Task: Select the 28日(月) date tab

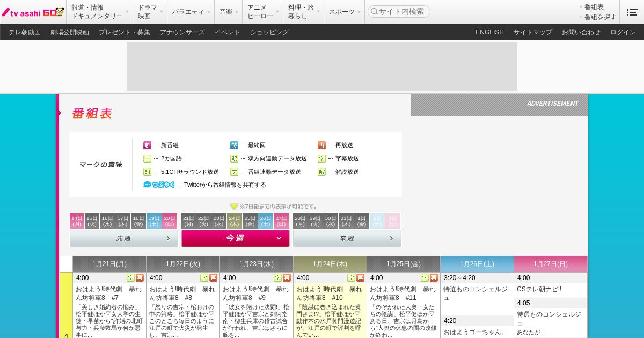Action: tap(300, 221)
